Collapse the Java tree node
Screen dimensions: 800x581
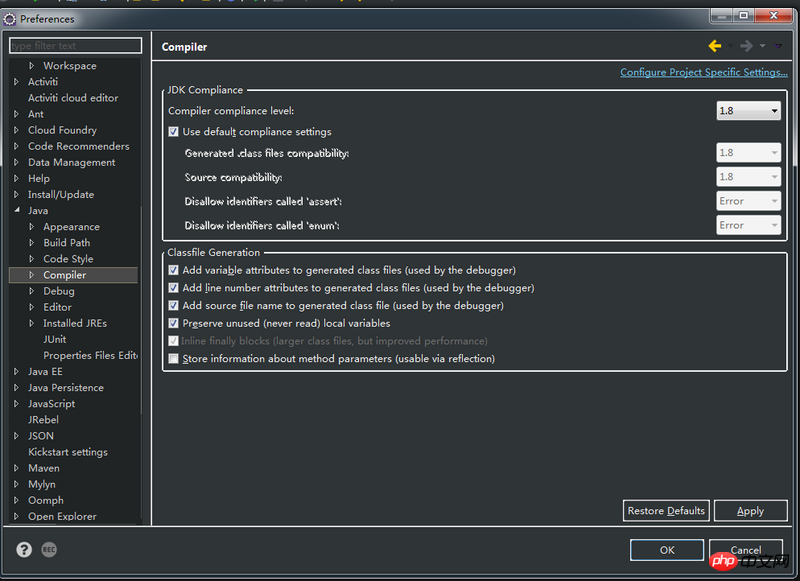(x=17, y=210)
